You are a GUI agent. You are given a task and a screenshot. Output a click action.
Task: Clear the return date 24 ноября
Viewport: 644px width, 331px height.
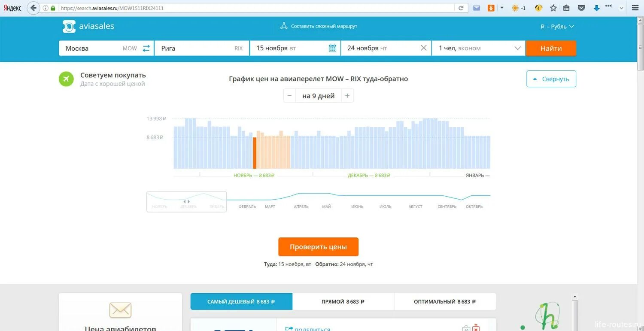pos(423,48)
